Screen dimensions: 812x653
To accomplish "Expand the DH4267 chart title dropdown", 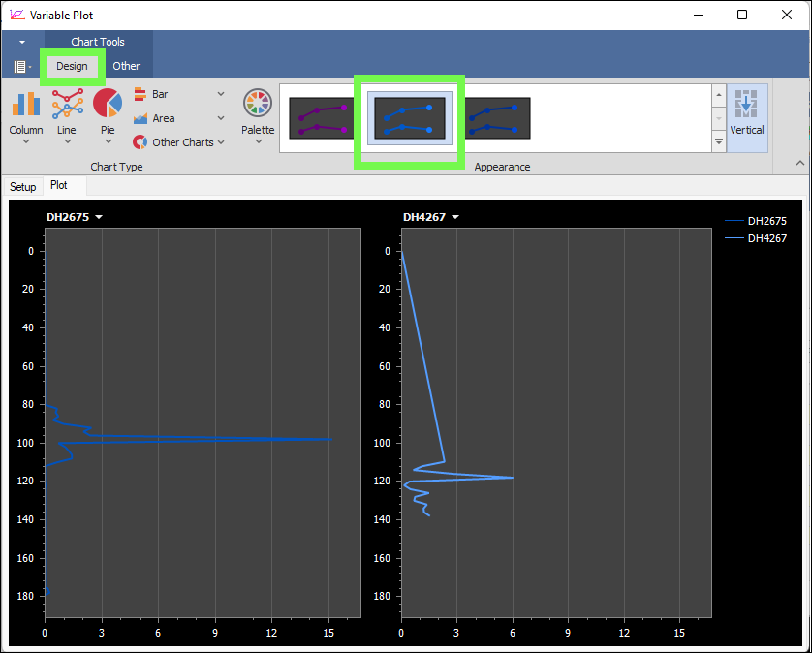I will click(x=455, y=218).
